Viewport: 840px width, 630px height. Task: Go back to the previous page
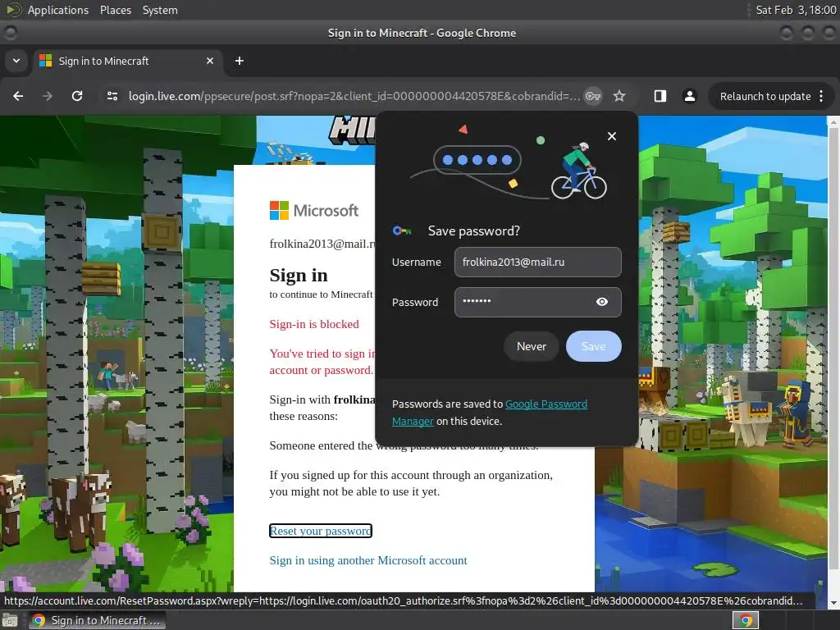tap(18, 96)
